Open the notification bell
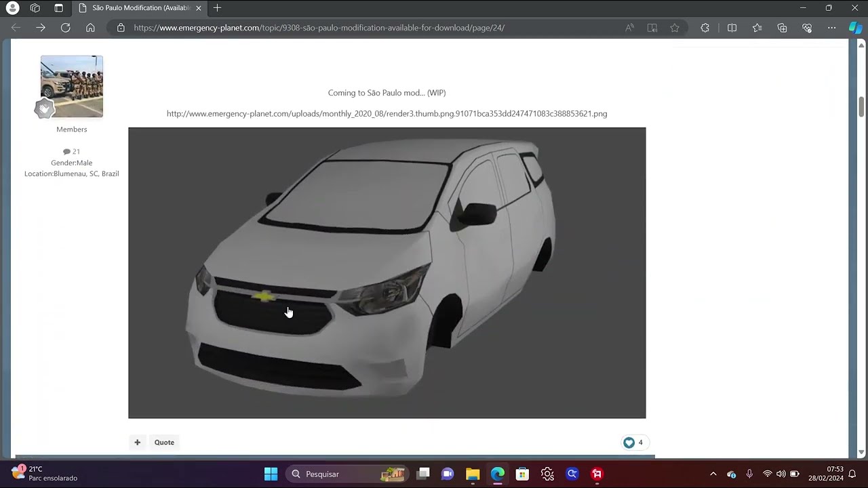The height and width of the screenshot is (488, 868). tap(852, 474)
